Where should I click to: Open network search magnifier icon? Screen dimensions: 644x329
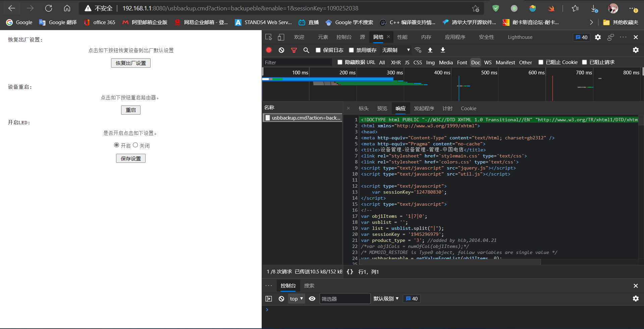coord(306,50)
